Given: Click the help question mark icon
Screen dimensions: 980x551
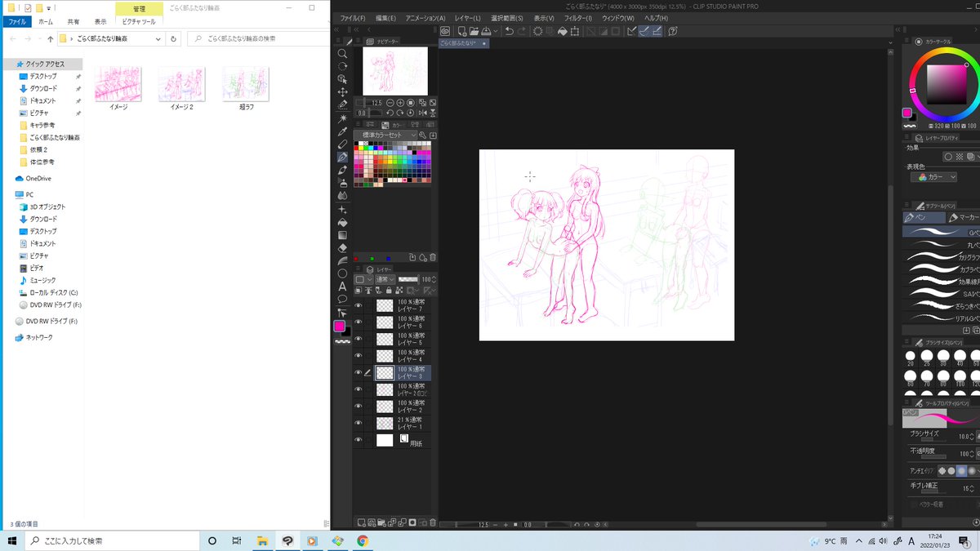Looking at the screenshot, I should [x=674, y=31].
